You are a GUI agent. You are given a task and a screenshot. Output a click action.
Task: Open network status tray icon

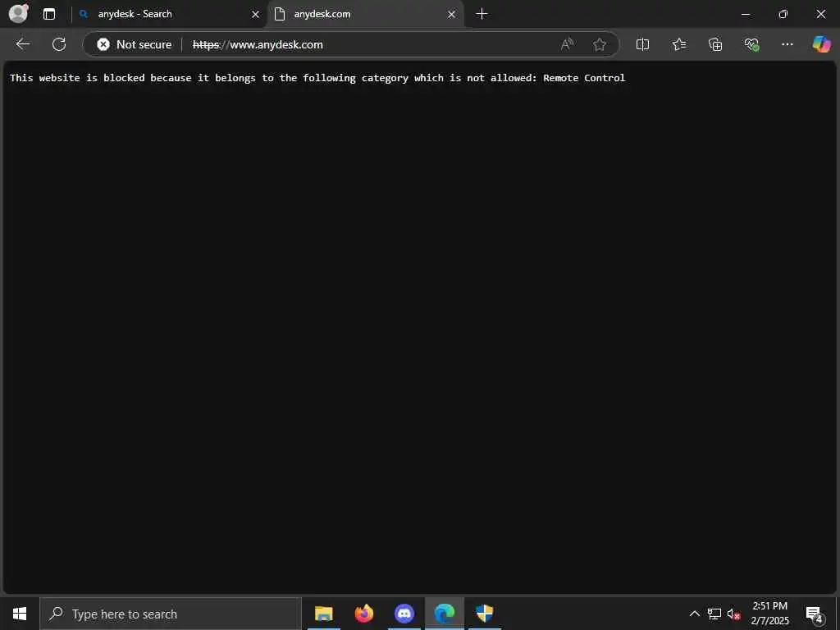[x=714, y=614]
